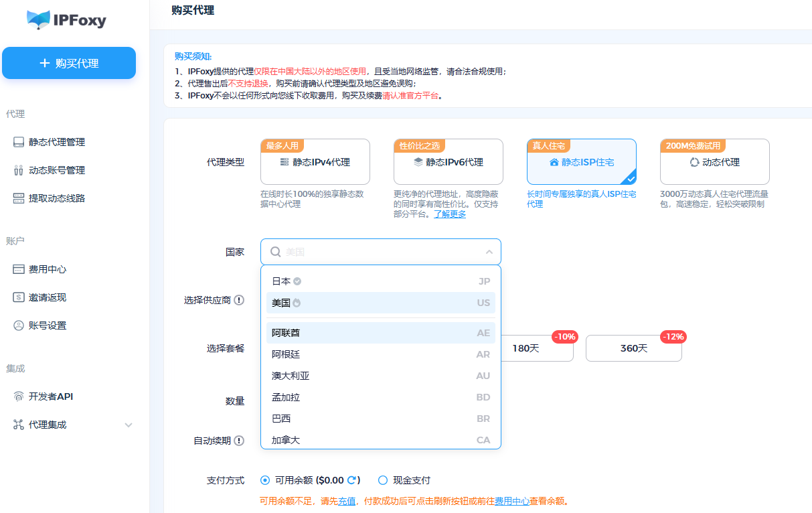
Task: Click the 账号设置 user icon
Action: click(x=19, y=325)
